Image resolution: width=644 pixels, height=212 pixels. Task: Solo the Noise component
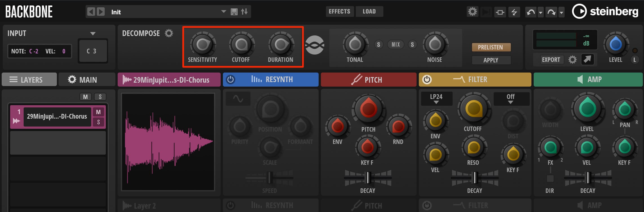412,44
